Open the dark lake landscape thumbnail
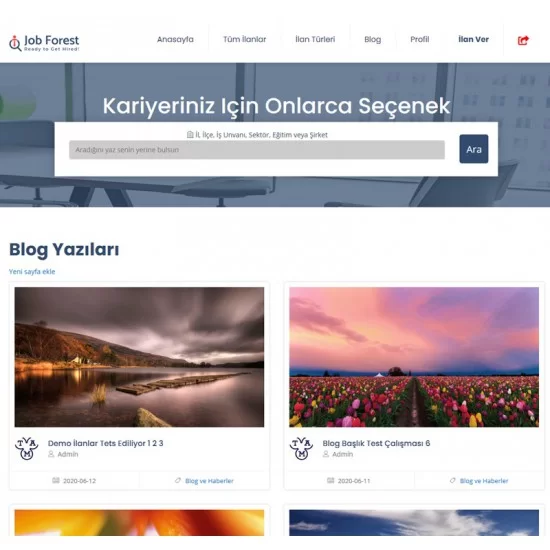This screenshot has width=550, height=550. 139,357
